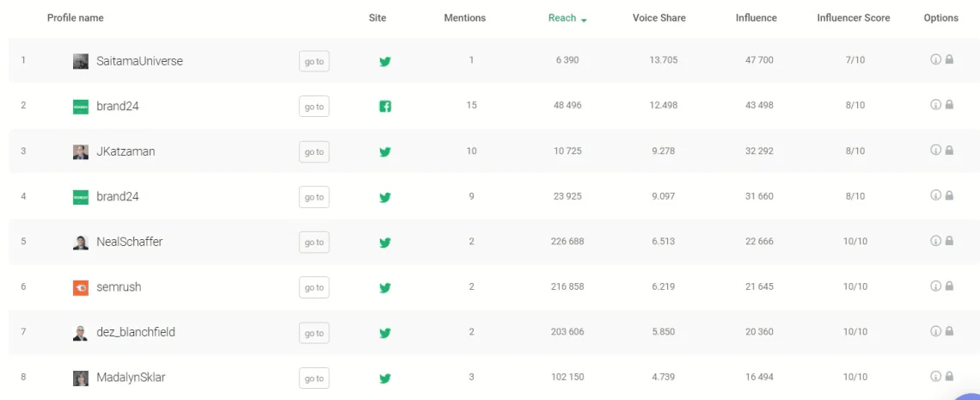Click influence value 47 700
Image resolution: width=980 pixels, height=400 pixels.
coord(759,60)
